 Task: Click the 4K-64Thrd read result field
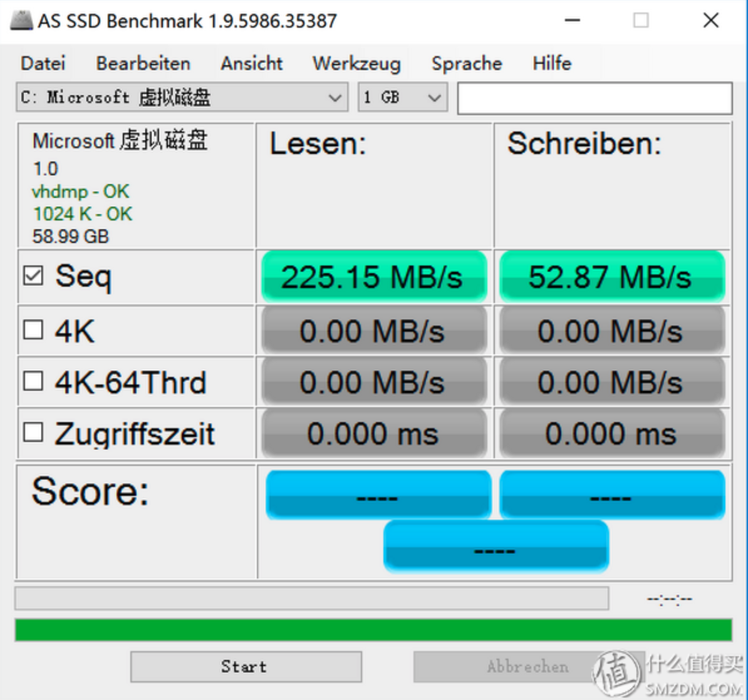pyautogui.click(x=374, y=383)
